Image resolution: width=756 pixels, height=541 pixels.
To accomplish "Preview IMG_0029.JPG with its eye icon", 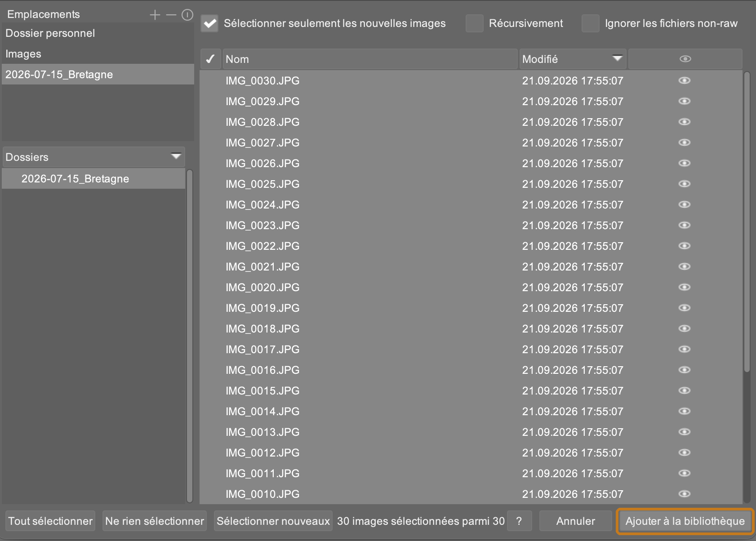I will [685, 101].
